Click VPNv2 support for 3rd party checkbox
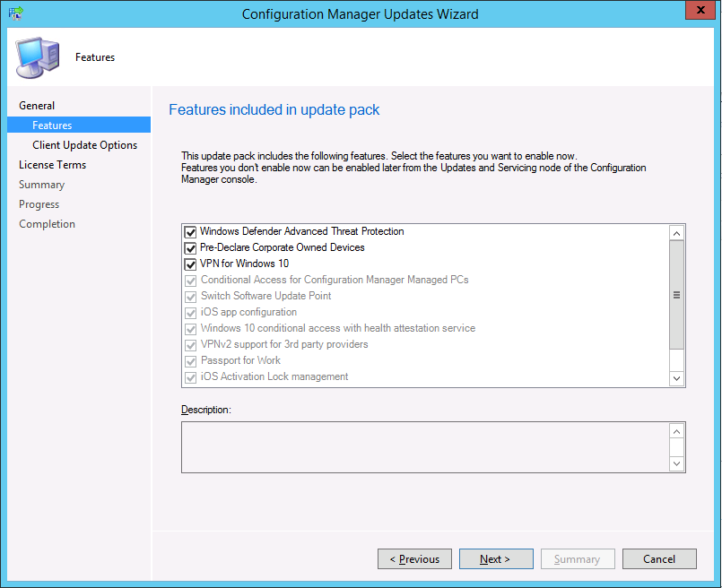 tap(190, 344)
